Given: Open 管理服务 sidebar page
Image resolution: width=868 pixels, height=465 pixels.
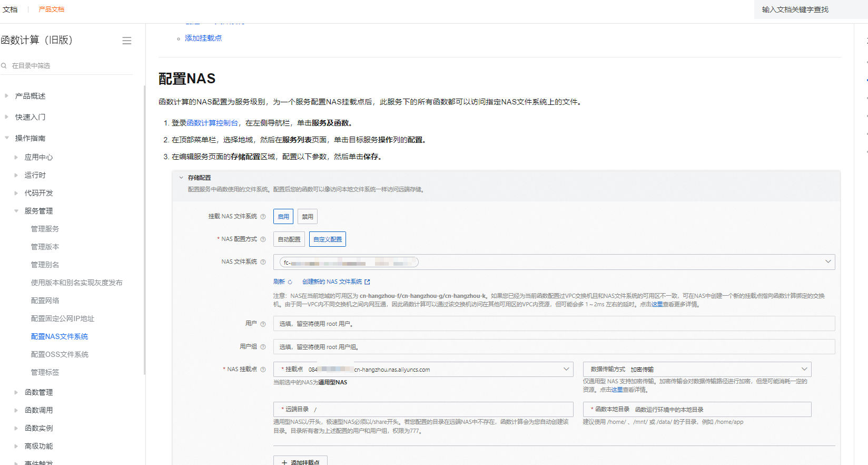Looking at the screenshot, I should (45, 229).
